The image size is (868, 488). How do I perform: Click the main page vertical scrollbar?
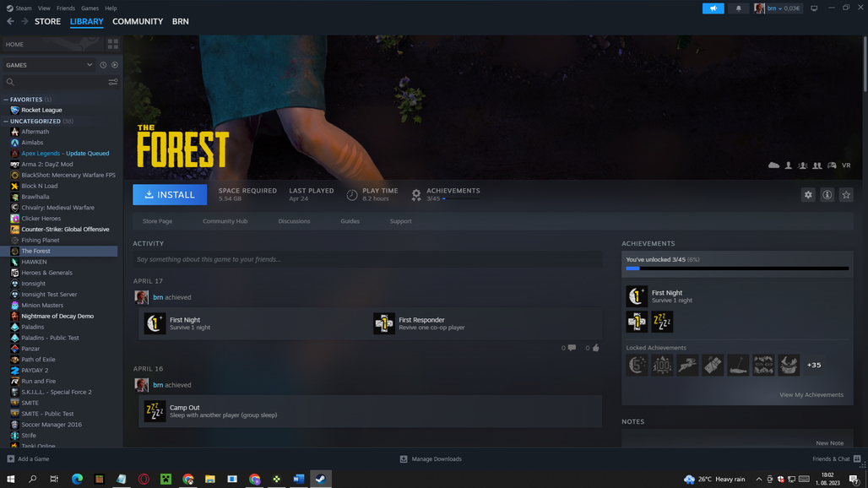pyautogui.click(x=865, y=63)
